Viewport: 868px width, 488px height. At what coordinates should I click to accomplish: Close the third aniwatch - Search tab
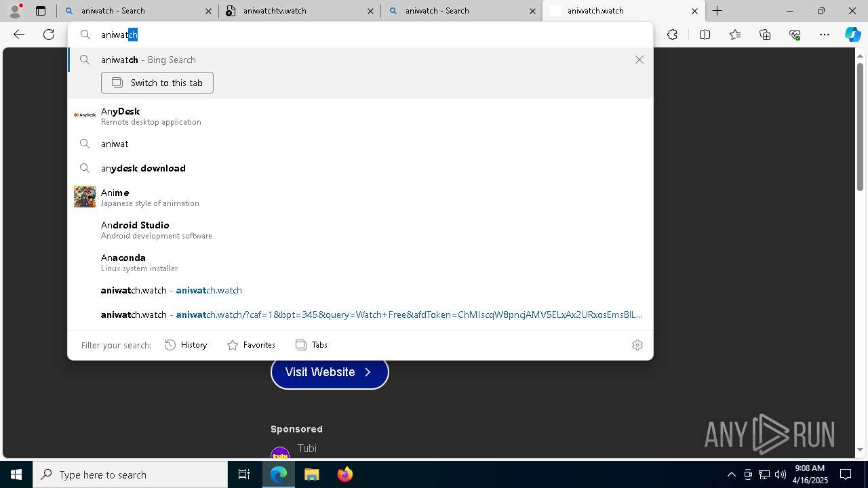click(x=532, y=11)
